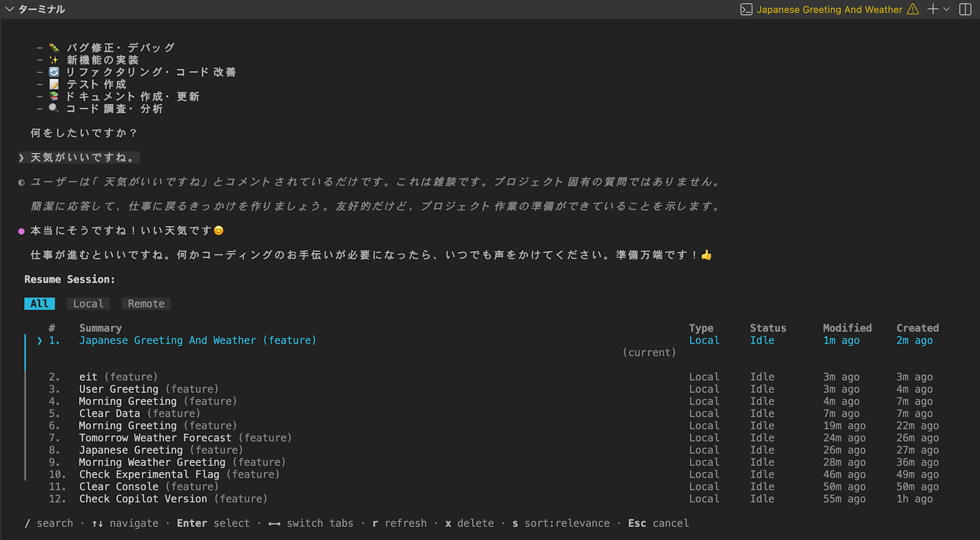Click the 36m ago created time
Viewport: 980px width, 540px height.
click(x=917, y=463)
